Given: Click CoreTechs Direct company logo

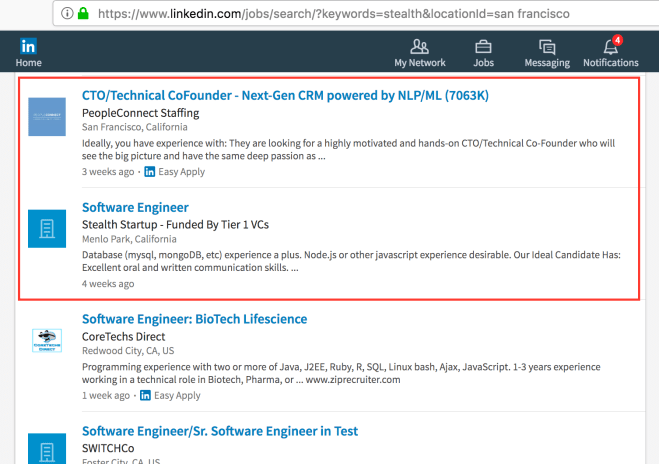Looking at the screenshot, I should coord(47,341).
